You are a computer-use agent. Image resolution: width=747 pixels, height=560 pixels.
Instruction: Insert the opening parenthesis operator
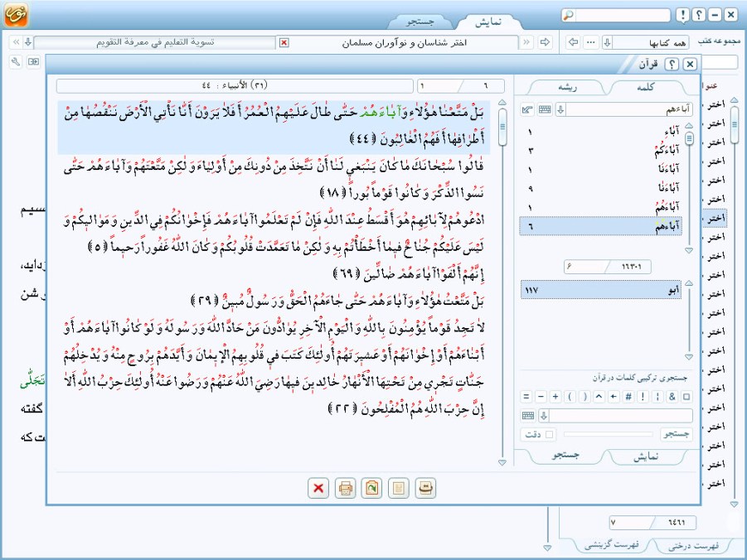click(x=570, y=396)
